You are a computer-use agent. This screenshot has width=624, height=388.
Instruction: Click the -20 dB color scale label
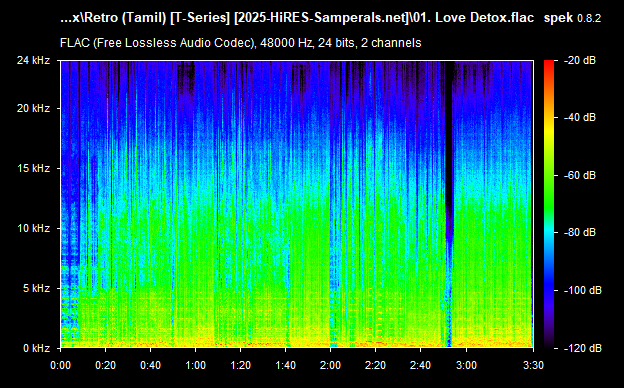[x=580, y=60]
